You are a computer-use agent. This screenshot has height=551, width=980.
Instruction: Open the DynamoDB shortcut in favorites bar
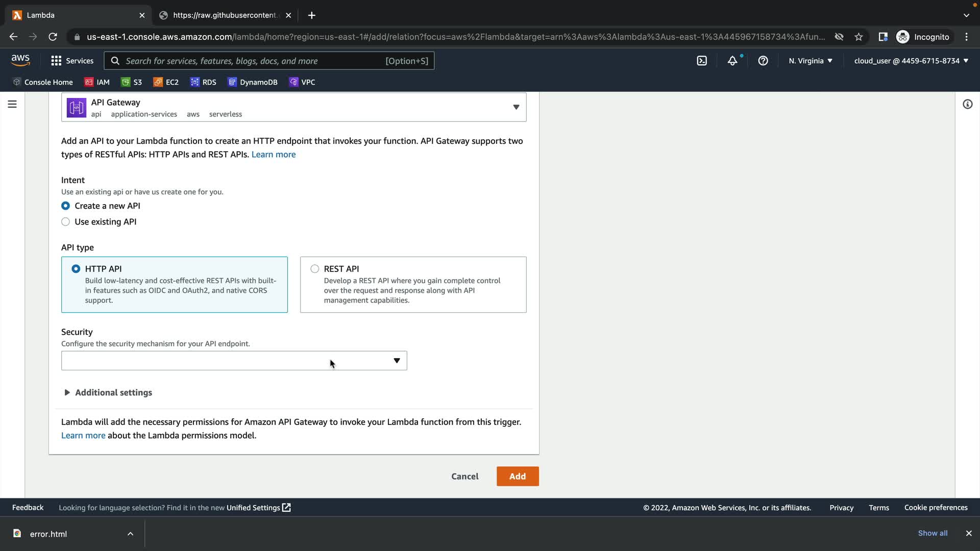click(253, 82)
